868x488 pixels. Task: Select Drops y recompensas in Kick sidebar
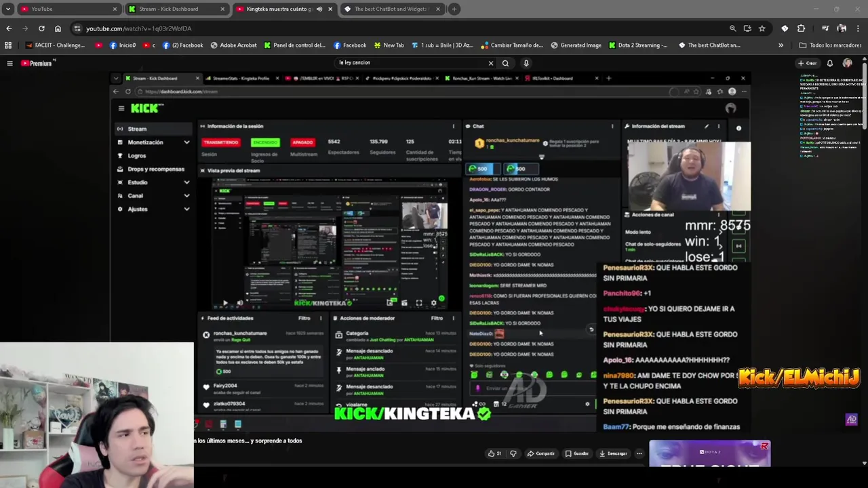[153, 169]
